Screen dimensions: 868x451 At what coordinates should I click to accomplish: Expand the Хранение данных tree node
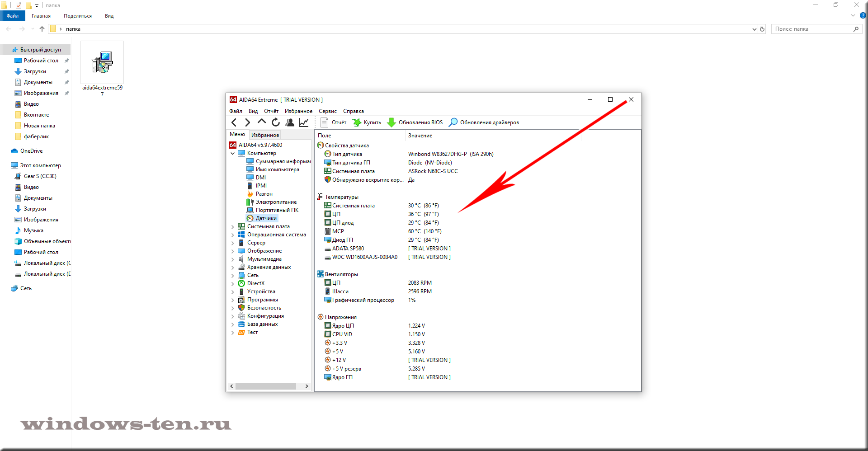(x=233, y=268)
